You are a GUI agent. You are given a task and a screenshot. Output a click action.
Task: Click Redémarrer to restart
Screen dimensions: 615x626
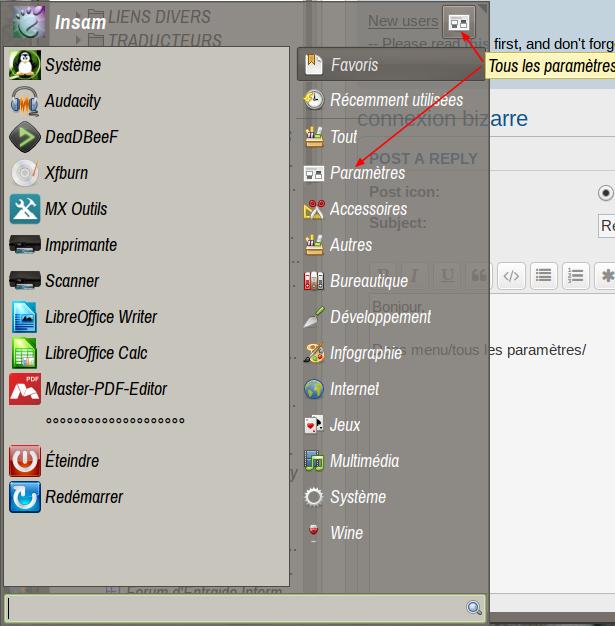point(147,497)
